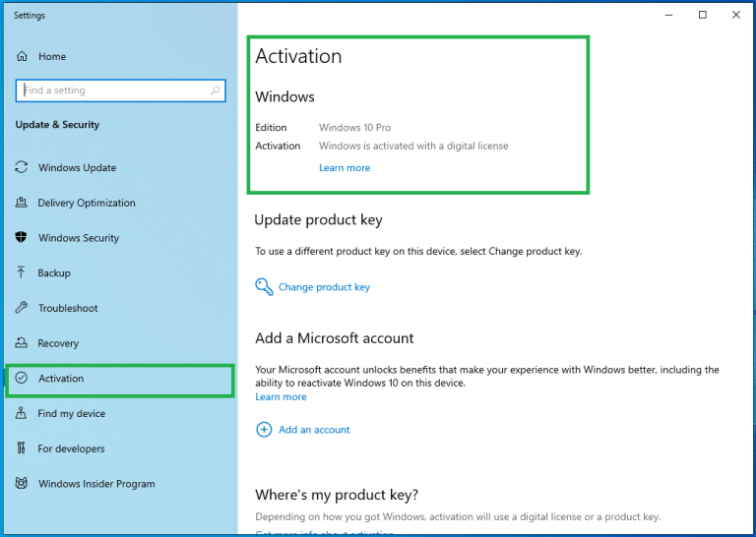
Task: Click the key icon beside Change product key
Action: click(264, 286)
